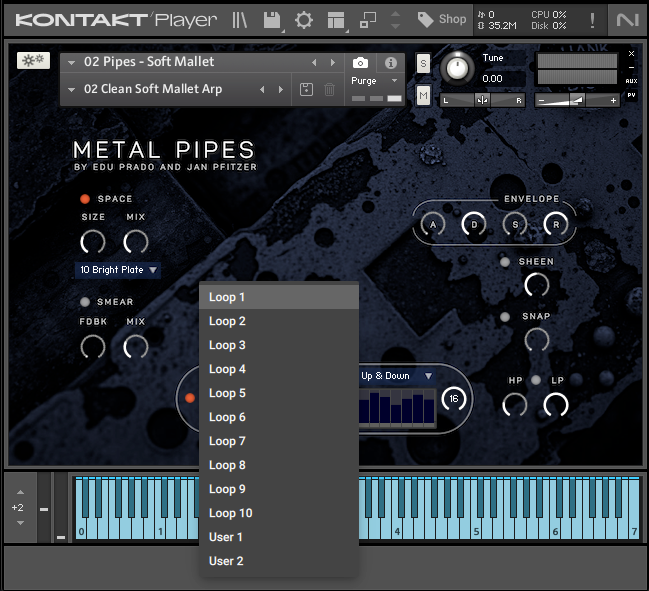649x591 pixels.
Task: Open the 10 Bright Plate reverb dropdown
Action: [117, 270]
